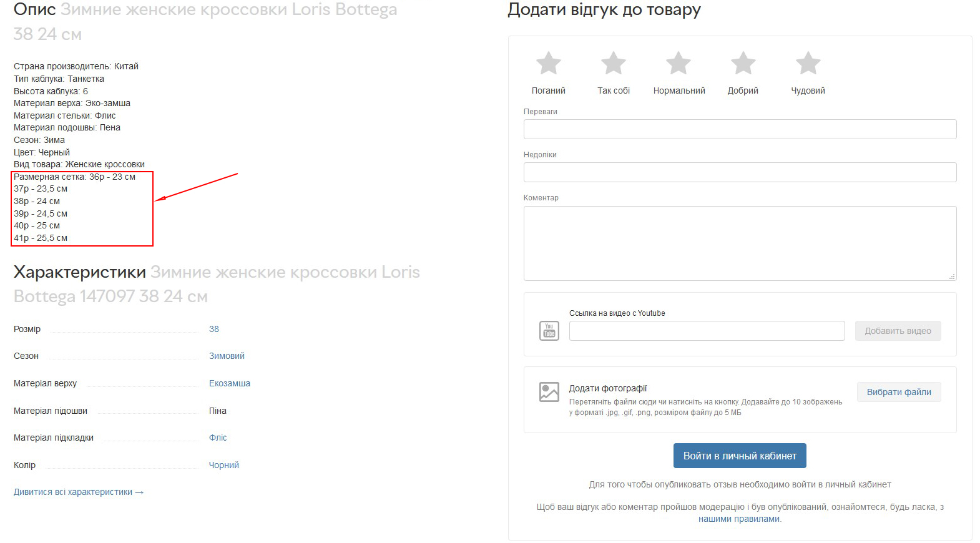The image size is (980, 543).
Task: Click the text 'Материал верха: Эко-замша'
Action: click(x=72, y=103)
